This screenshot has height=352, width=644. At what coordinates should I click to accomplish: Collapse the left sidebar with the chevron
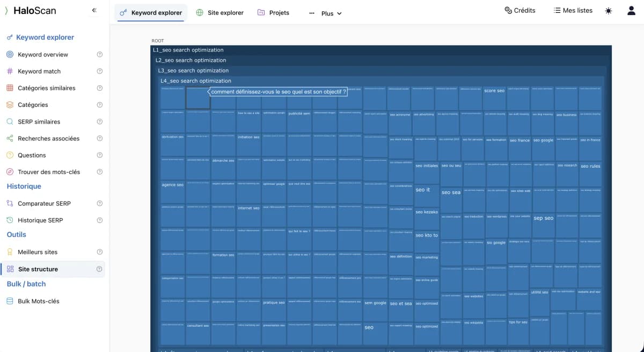point(94,10)
